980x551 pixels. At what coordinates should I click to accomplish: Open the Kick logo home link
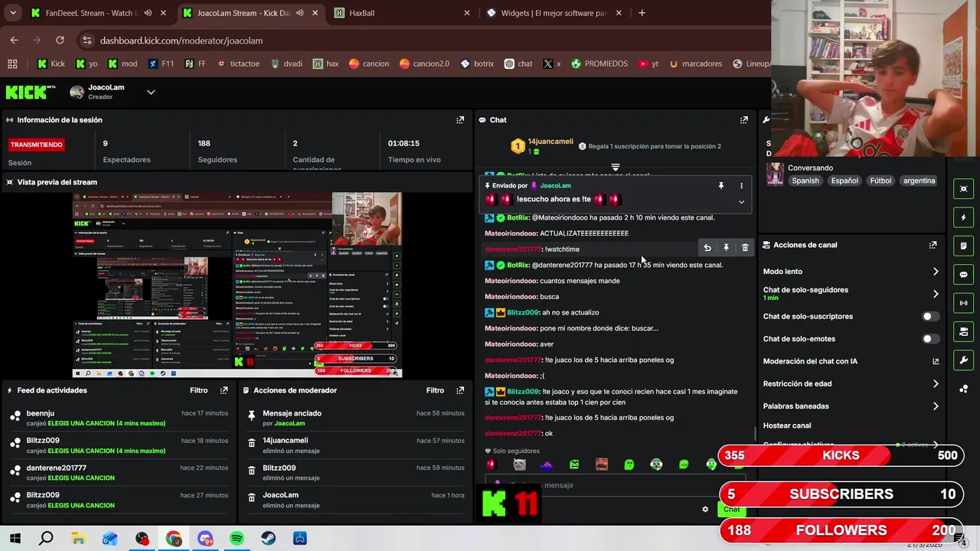[x=31, y=93]
